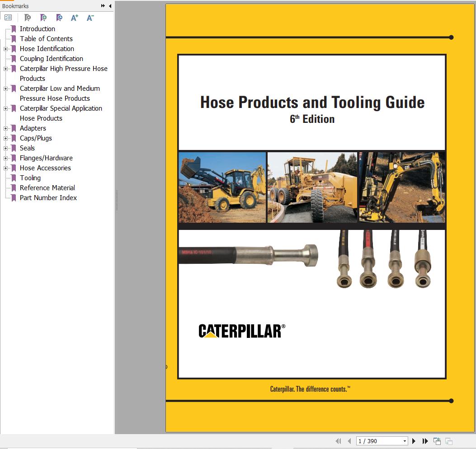Select Caterpillar Low and Medium Pressure bookmark
The width and height of the screenshot is (476, 449).
[60, 94]
